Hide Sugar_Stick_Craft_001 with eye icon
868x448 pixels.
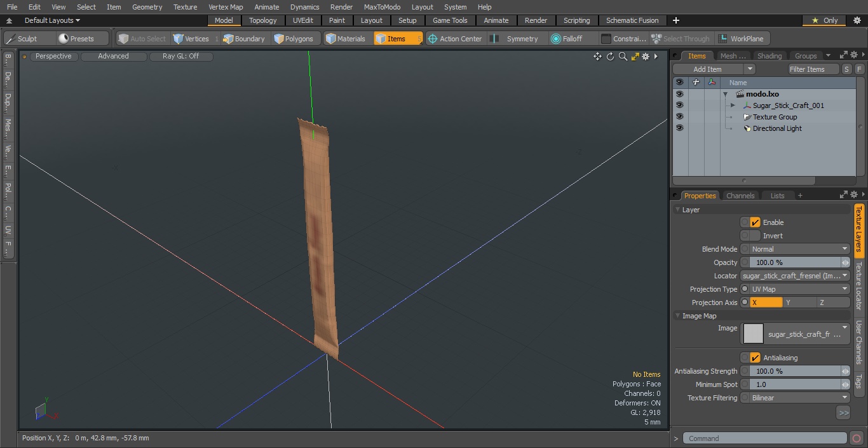tap(679, 105)
